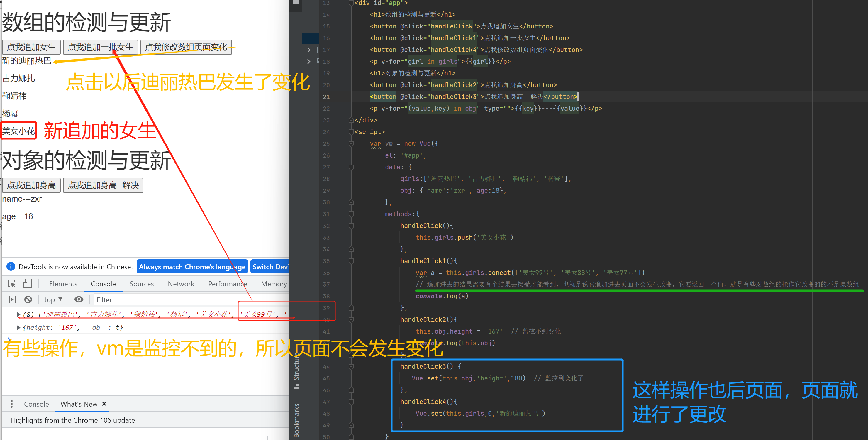Screen dimensions: 868x440
Task: Open the Structure tool window
Action: pos(296,370)
